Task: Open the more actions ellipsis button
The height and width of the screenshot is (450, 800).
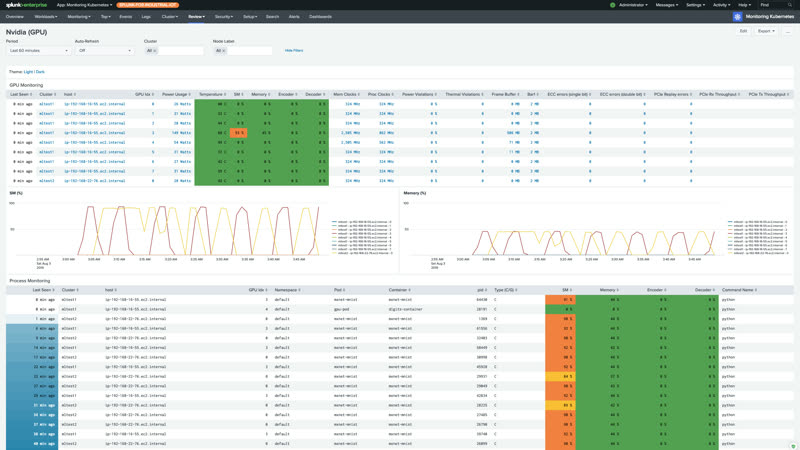Action: [x=787, y=31]
